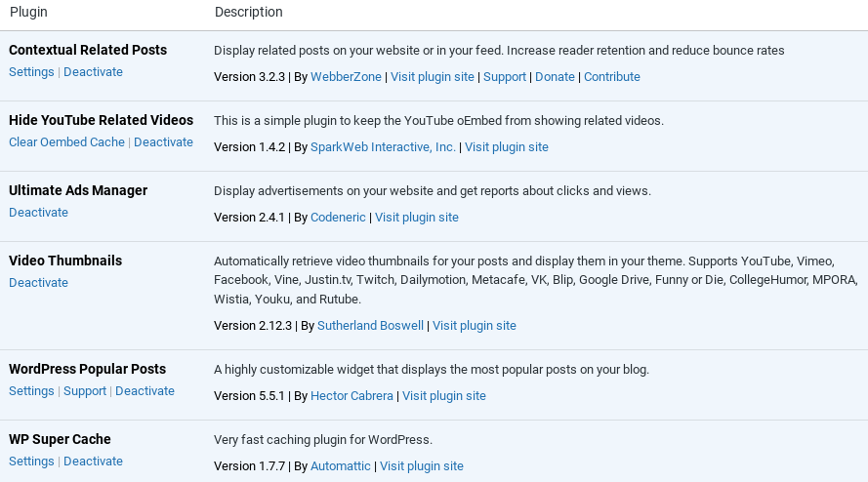This screenshot has width=868, height=482.
Task: Visit plugin site for Ultimate Ads Manager
Action: coord(417,218)
